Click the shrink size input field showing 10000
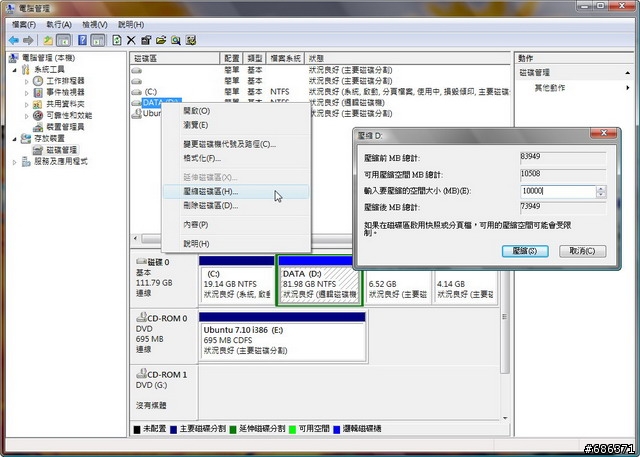The width and height of the screenshot is (640, 457). (x=558, y=191)
